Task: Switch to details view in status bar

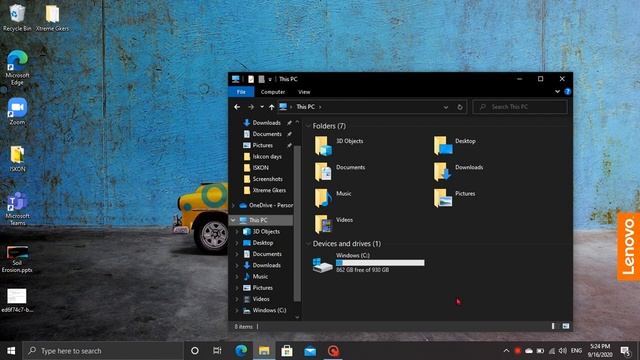Action: [x=554, y=326]
